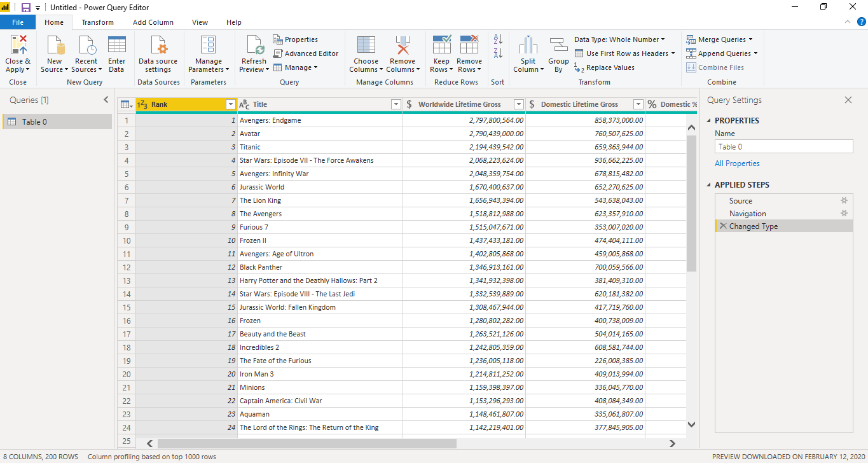This screenshot has width=868, height=463.
Task: Open the Rank column filter dropdown
Action: tap(231, 104)
